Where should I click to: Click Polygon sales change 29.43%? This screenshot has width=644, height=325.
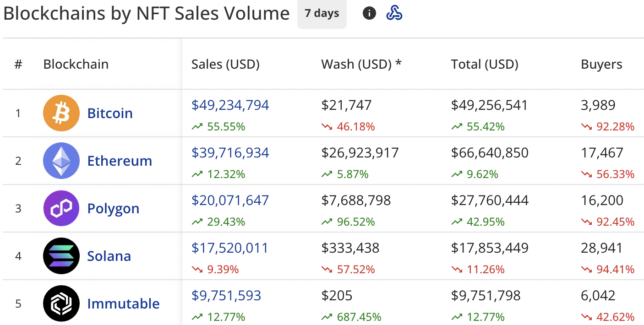point(218,222)
